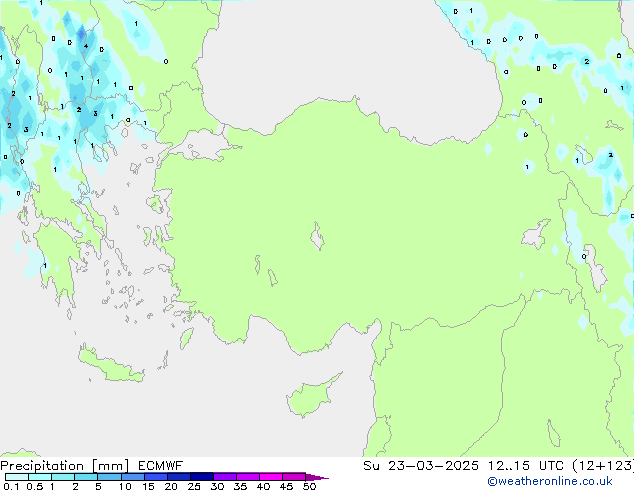Click the 15–20 mm legend swatch

[156, 477]
